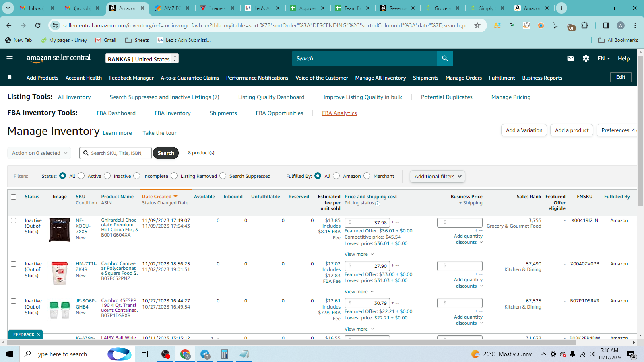The image size is (644, 362).
Task: Open Task View on the taskbar
Action: pyautogui.click(x=145, y=354)
